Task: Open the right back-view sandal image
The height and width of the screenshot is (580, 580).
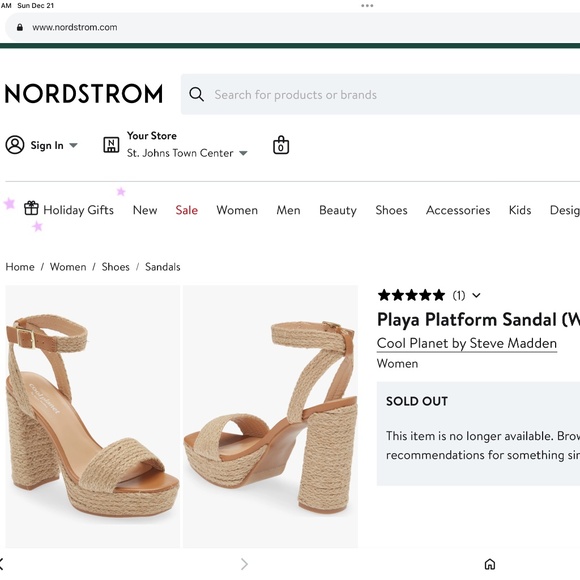Action: tap(270, 416)
